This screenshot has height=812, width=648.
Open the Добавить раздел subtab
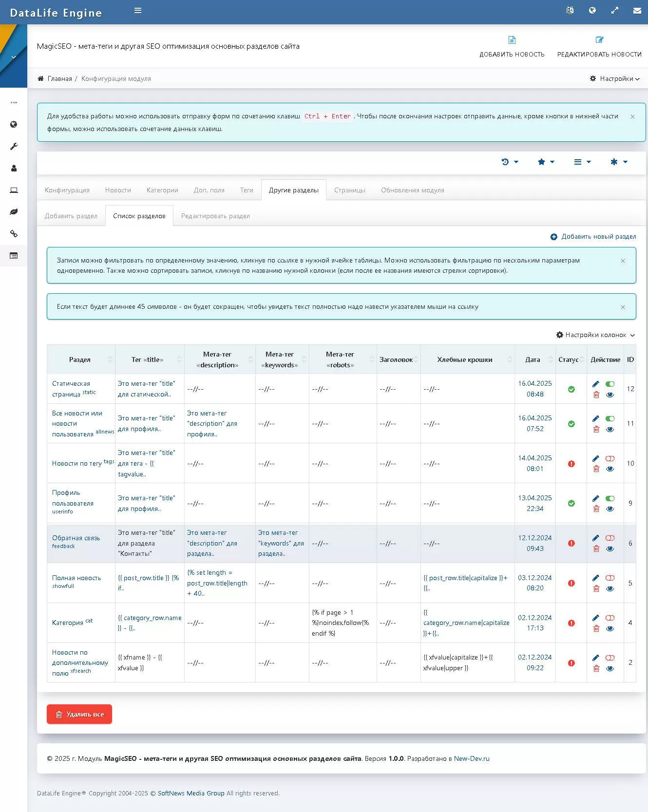coord(71,216)
